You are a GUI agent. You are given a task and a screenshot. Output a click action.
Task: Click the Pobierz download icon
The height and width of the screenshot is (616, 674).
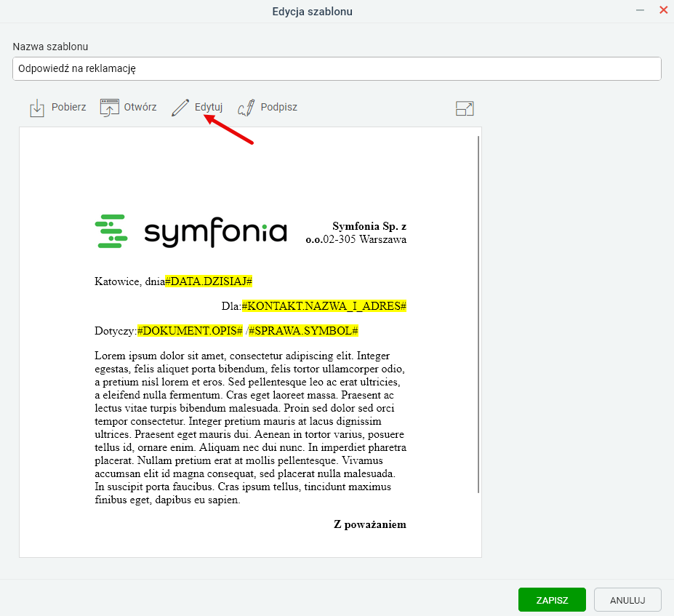tap(37, 108)
